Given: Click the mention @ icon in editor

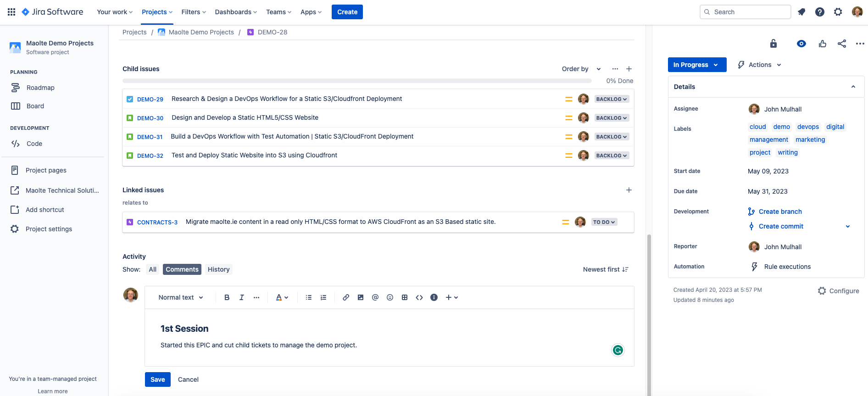Looking at the screenshot, I should click(375, 297).
